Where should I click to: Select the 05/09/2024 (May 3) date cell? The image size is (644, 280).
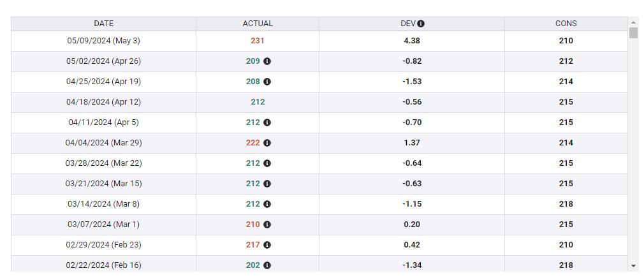click(103, 41)
